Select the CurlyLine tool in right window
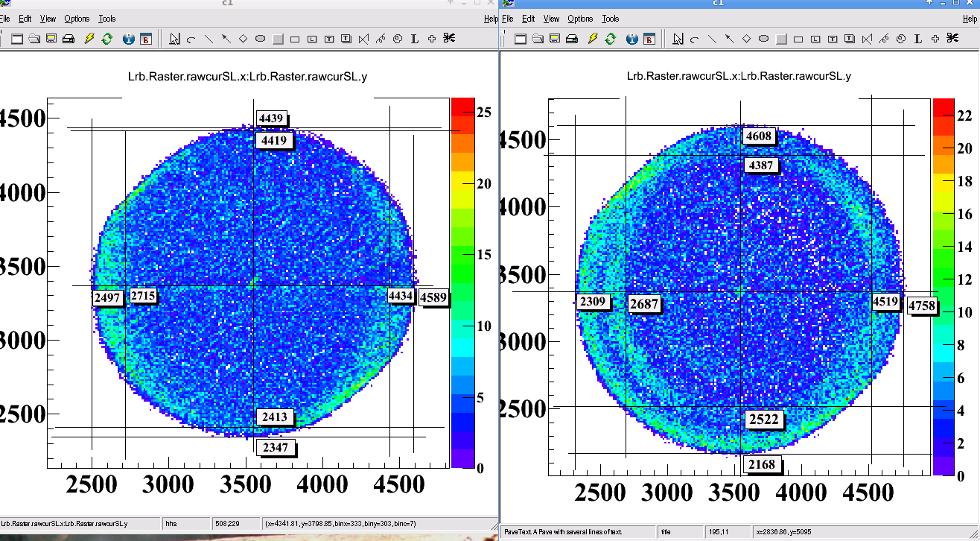980x541 pixels. 884,39
